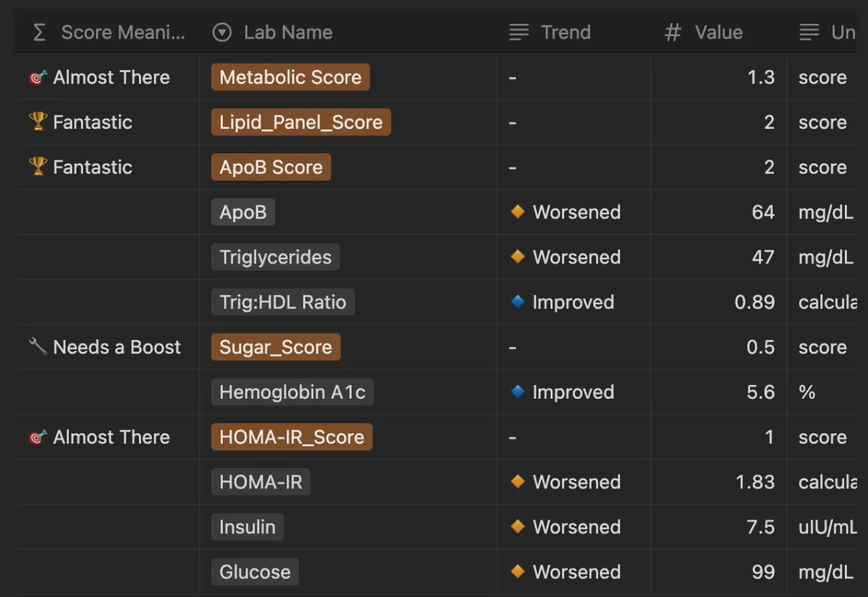Image resolution: width=868 pixels, height=597 pixels.
Task: Click the orange Worsened diamond in the gray HOMA-IR row
Action: tap(517, 482)
